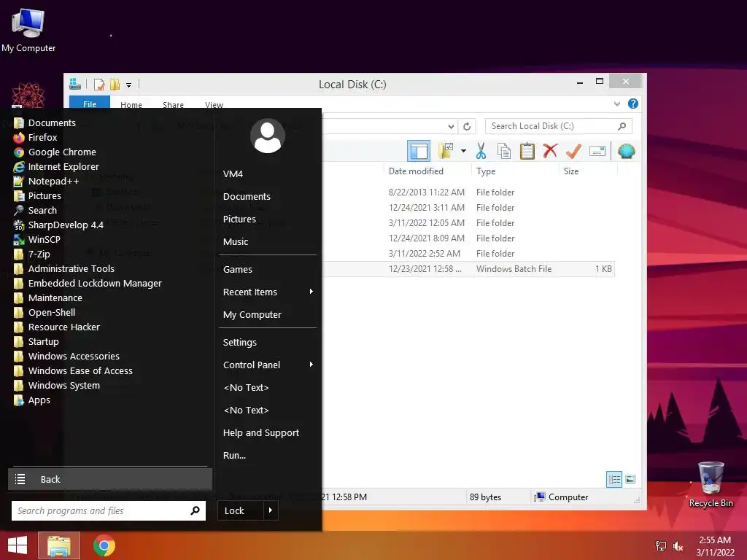Expand the ribbon with the chevron

click(617, 104)
